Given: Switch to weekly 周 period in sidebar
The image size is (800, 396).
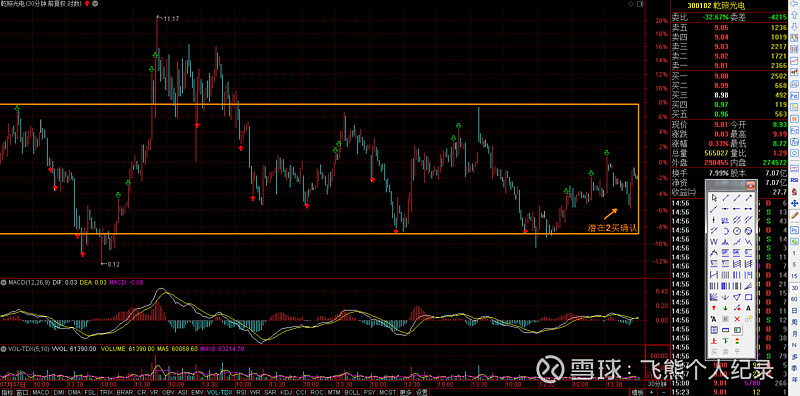Looking at the screenshot, I should click(794, 322).
